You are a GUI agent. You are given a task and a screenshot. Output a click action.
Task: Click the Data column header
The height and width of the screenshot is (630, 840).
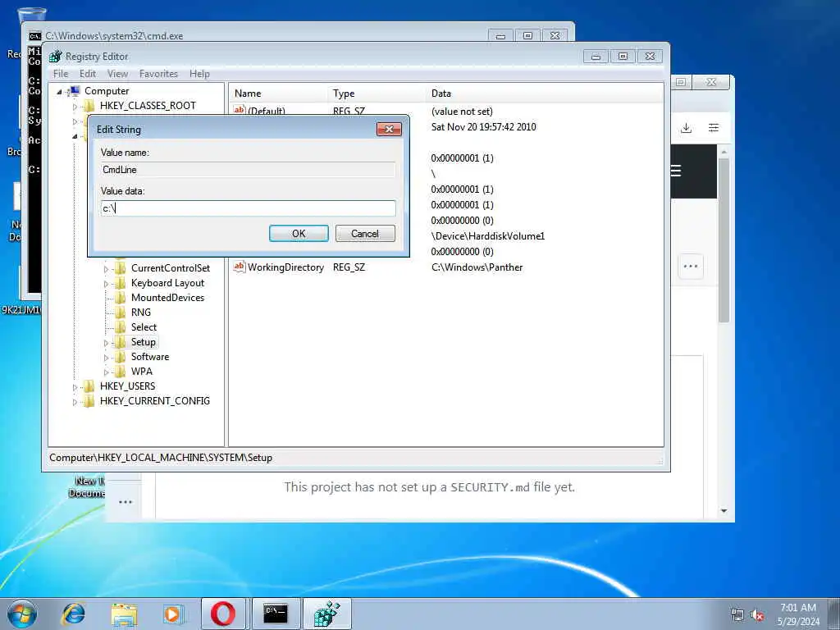[x=545, y=94]
